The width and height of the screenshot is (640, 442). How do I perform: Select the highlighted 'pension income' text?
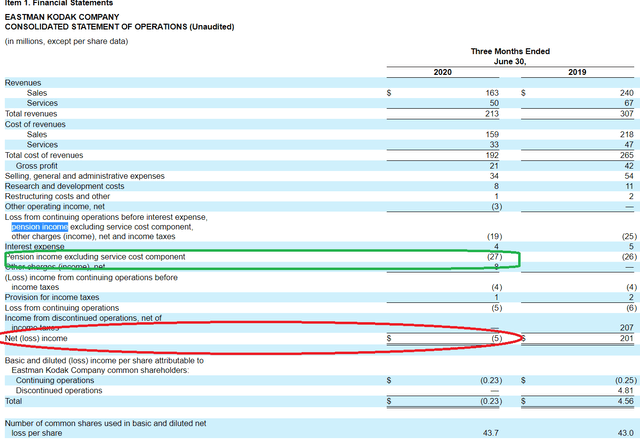pyautogui.click(x=40, y=227)
